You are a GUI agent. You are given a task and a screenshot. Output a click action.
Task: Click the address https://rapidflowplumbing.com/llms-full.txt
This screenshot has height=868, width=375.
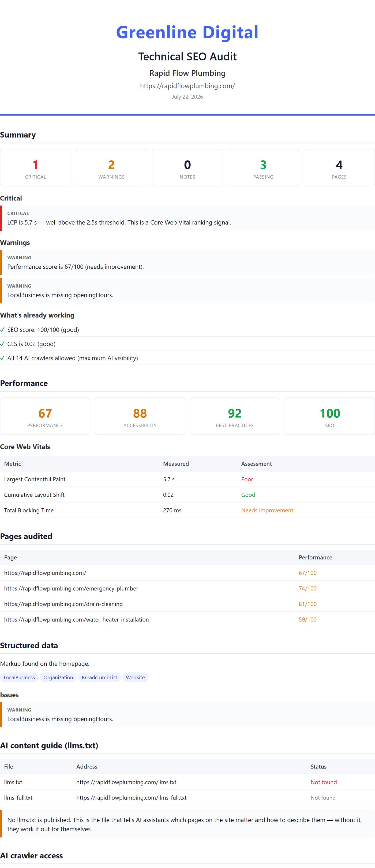131,798
